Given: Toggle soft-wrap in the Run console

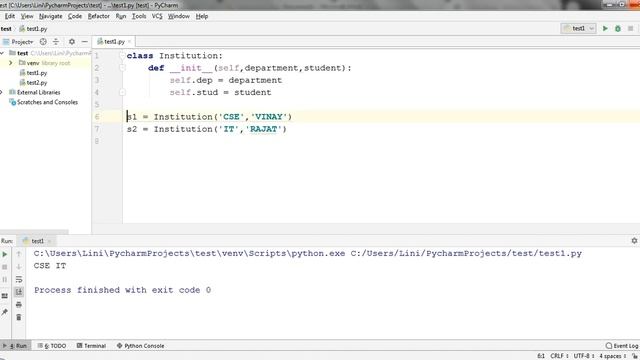Looking at the screenshot, I should [19, 279].
